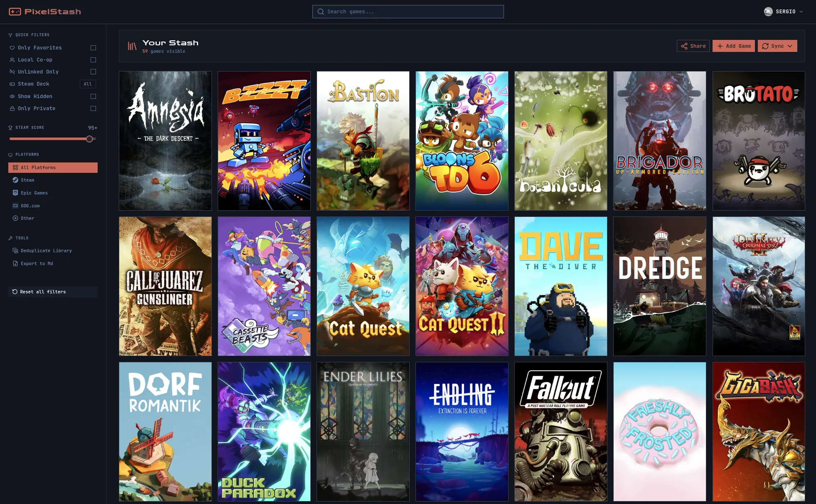Viewport: 816px width, 504px height.
Task: Open the Cassette Beasts cover
Action: (264, 286)
